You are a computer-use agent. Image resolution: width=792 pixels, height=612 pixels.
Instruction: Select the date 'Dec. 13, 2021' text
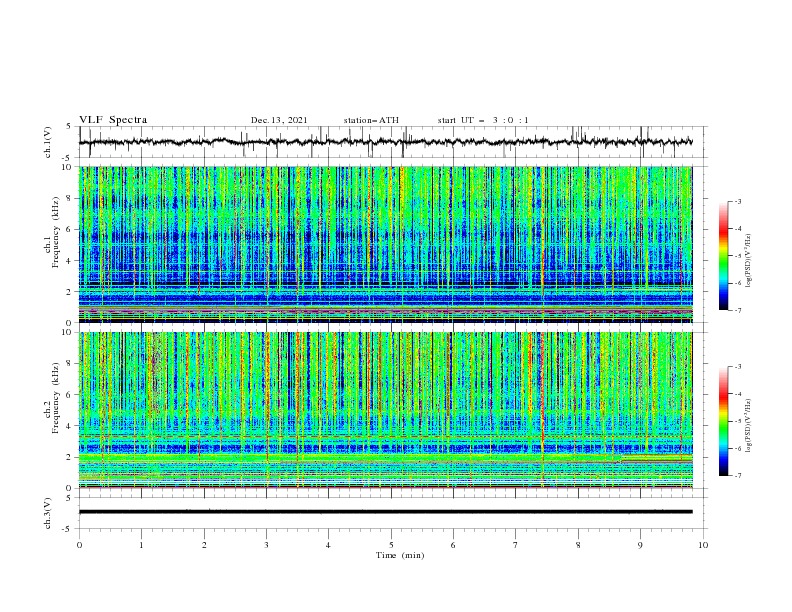[279, 120]
